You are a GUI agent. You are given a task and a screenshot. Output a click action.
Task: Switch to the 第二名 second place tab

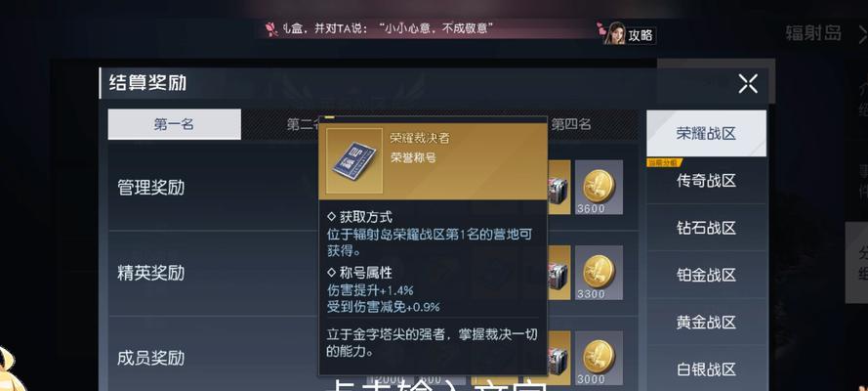[x=302, y=124]
